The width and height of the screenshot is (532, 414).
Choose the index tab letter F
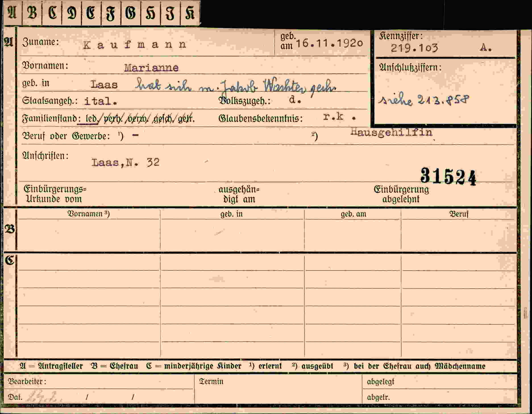click(111, 13)
